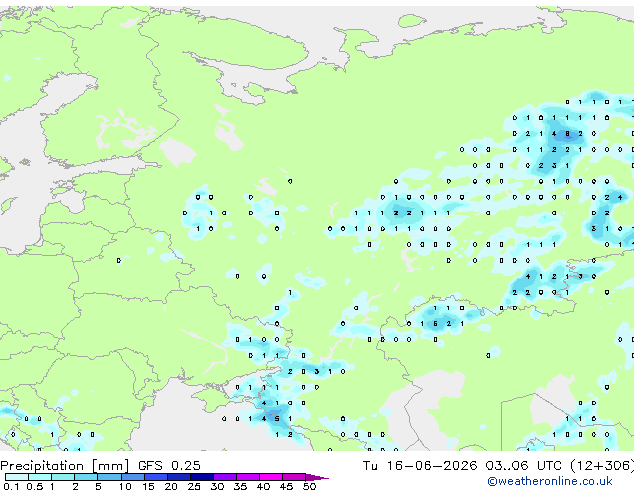Click the legend label '15'
Screen dimensions: 634x490
click(148, 486)
